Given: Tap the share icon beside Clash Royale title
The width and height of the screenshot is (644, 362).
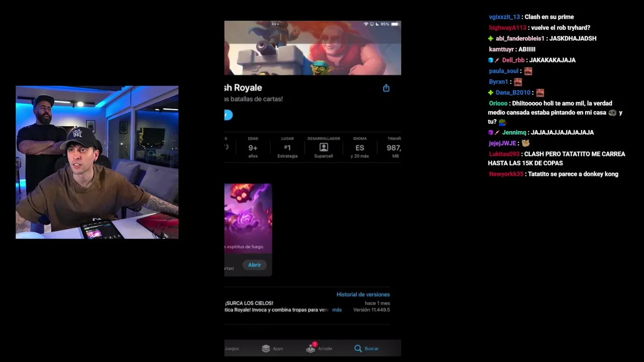Looking at the screenshot, I should [x=386, y=88].
